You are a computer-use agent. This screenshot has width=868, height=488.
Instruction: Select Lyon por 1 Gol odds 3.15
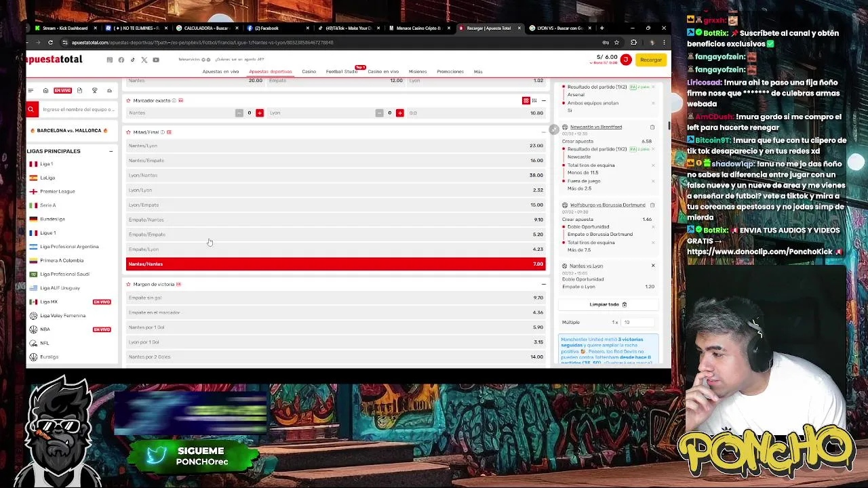[336, 342]
